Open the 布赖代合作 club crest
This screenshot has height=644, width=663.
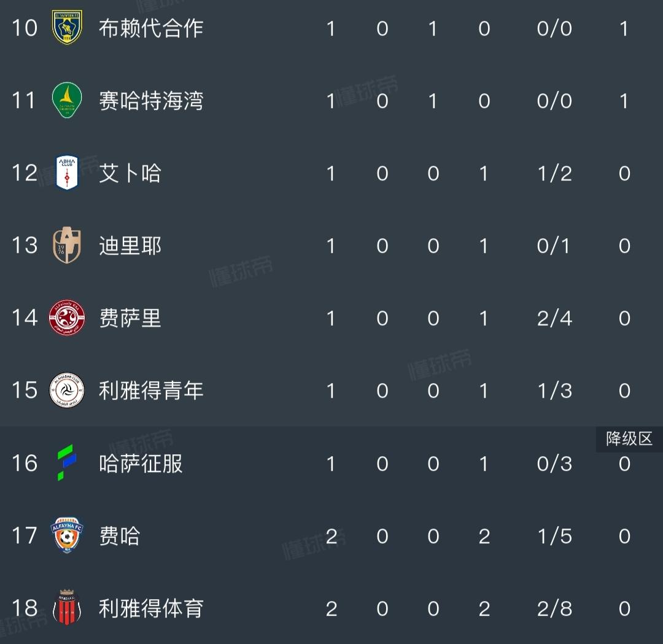[67, 28]
